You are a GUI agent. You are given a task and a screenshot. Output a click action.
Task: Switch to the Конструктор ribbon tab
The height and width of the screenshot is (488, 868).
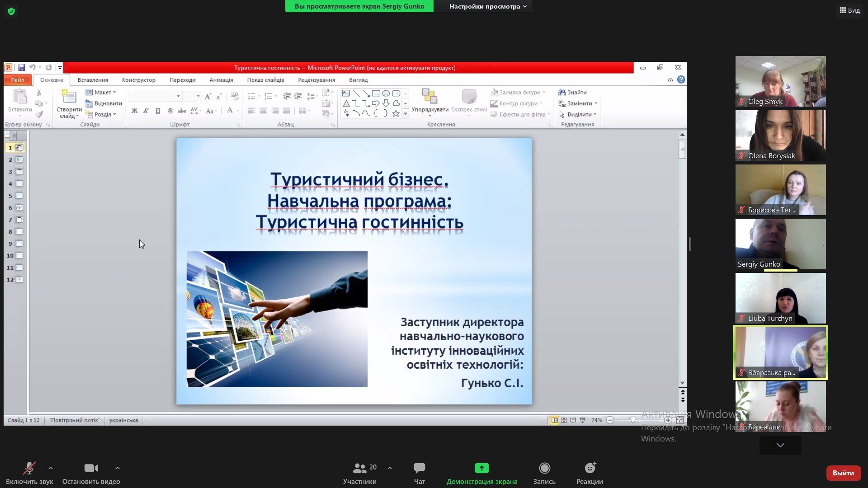[139, 80]
